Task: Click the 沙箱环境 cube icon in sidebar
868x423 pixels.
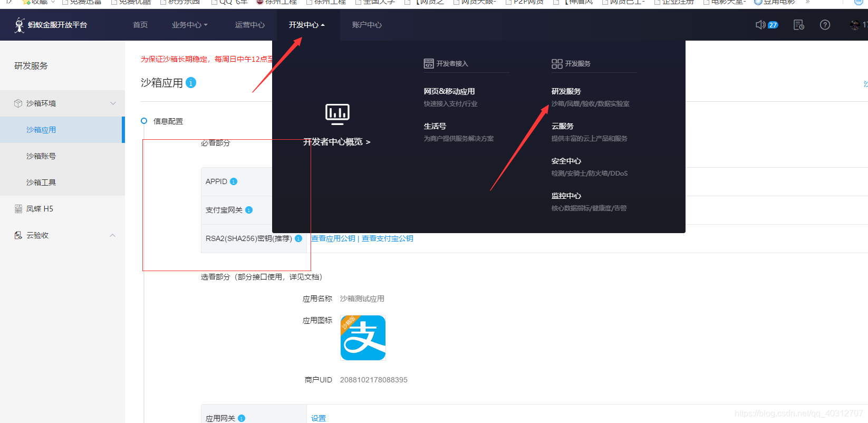Action: click(x=18, y=103)
